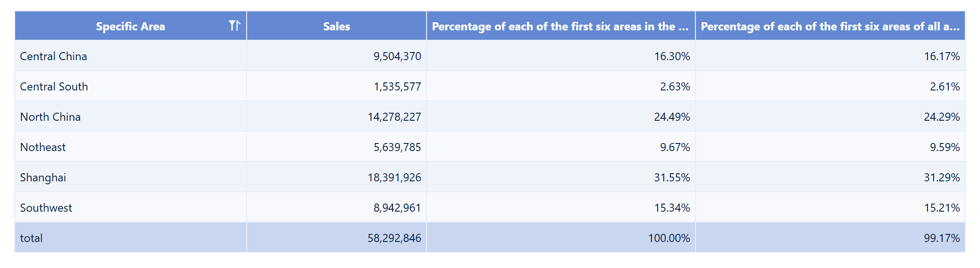
Task: Select the Shanghai area cell
Action: click(x=43, y=178)
